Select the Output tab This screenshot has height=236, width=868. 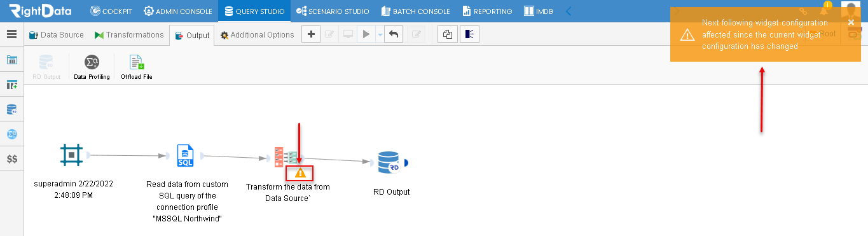pos(192,36)
